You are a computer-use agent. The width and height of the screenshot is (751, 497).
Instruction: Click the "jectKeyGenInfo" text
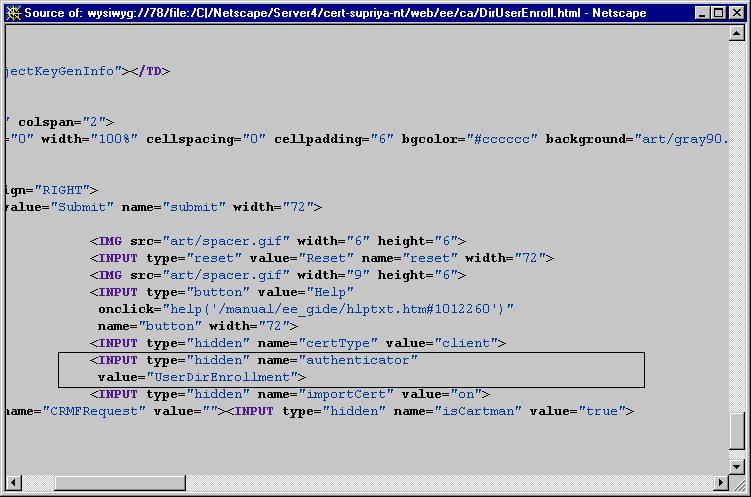pos(62,71)
